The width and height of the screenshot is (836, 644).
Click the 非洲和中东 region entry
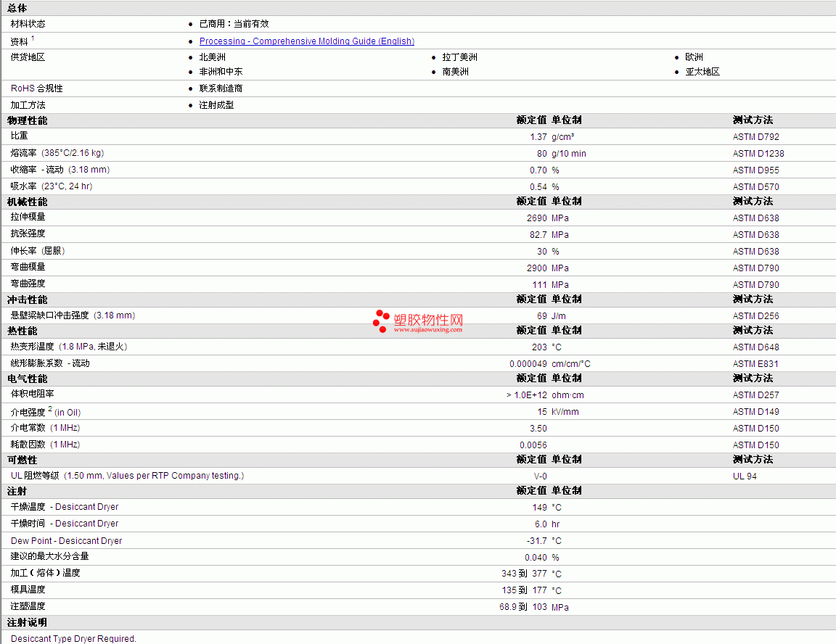click(221, 71)
